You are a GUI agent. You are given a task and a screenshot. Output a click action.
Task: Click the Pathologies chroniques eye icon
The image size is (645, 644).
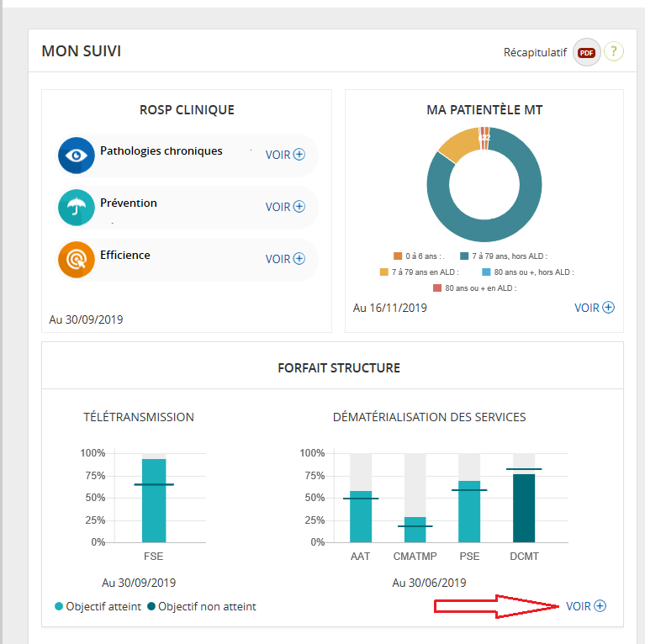[76, 155]
